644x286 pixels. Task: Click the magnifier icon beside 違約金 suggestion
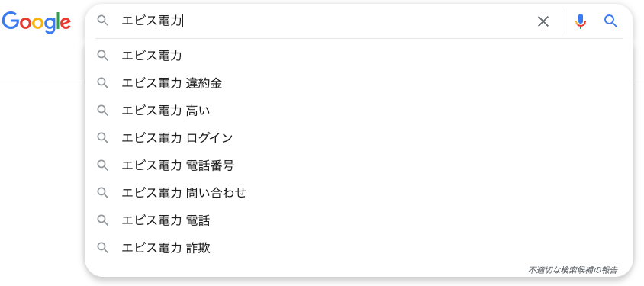click(x=103, y=83)
